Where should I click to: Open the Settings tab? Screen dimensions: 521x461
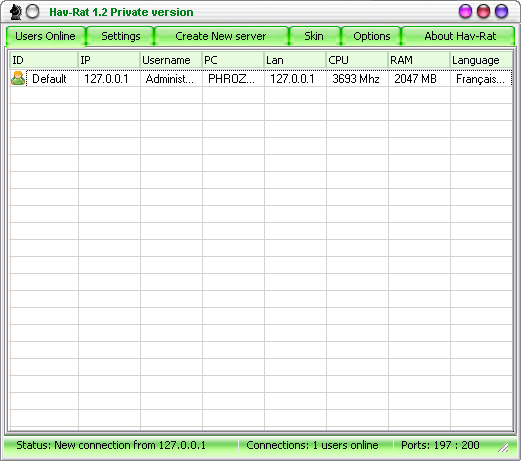tap(121, 36)
